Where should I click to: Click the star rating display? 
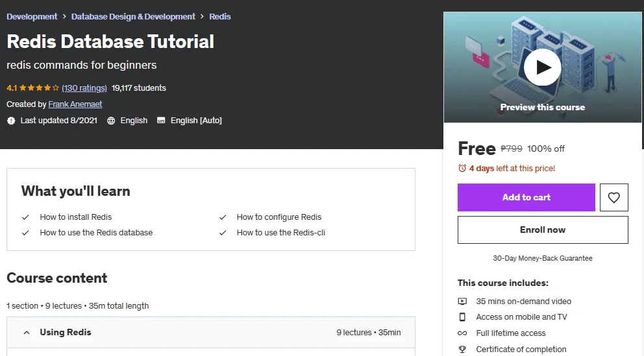pos(39,88)
